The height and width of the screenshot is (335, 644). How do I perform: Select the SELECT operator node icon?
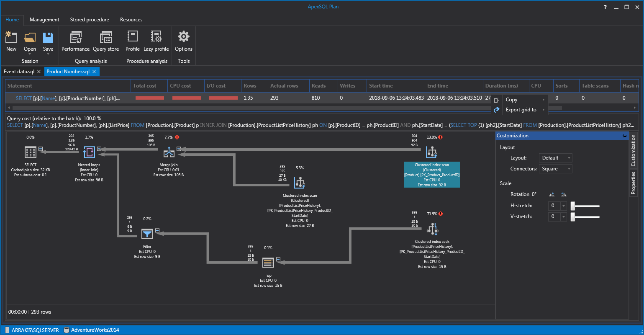[x=31, y=152]
